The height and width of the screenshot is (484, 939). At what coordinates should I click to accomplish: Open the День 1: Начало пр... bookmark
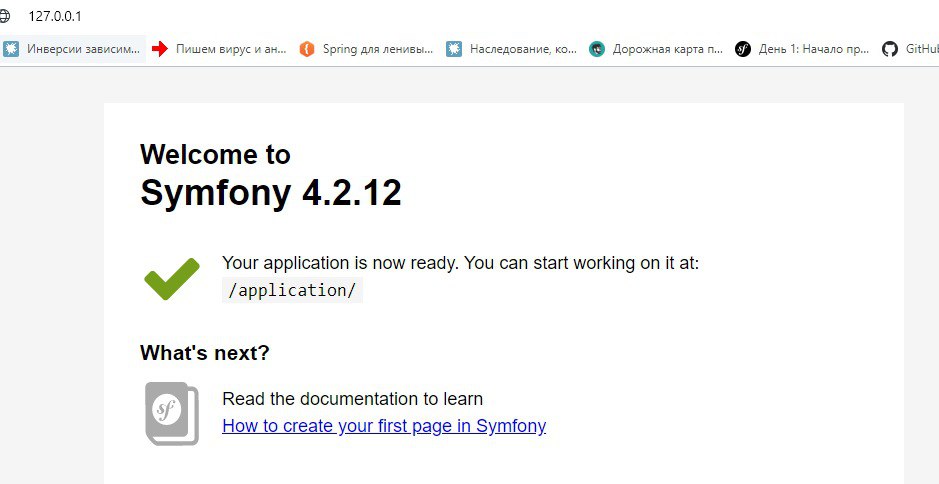click(803, 49)
